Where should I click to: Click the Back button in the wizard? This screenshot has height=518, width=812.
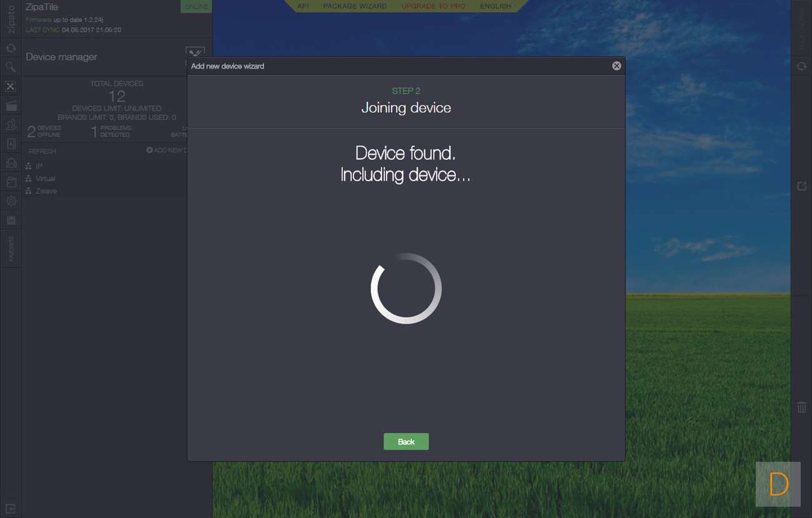(x=406, y=442)
